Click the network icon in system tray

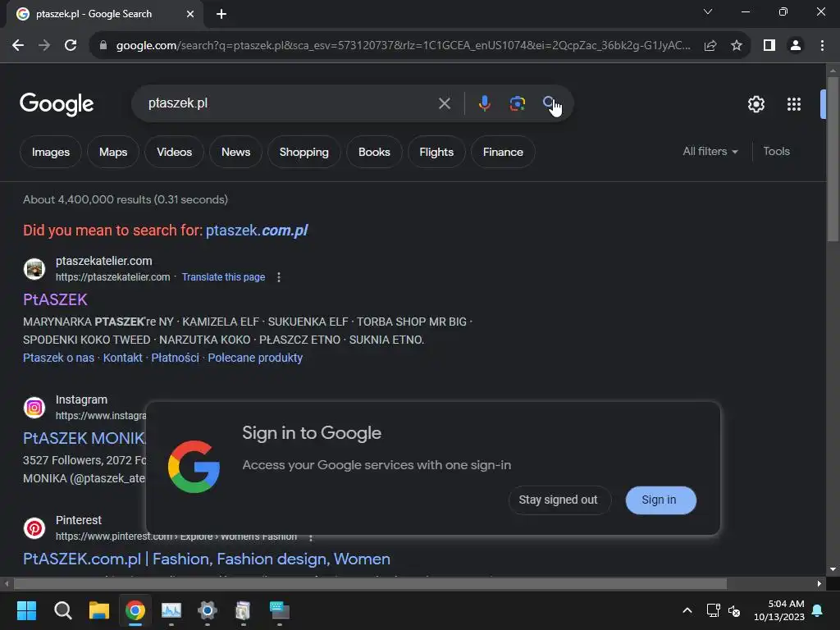(713, 610)
